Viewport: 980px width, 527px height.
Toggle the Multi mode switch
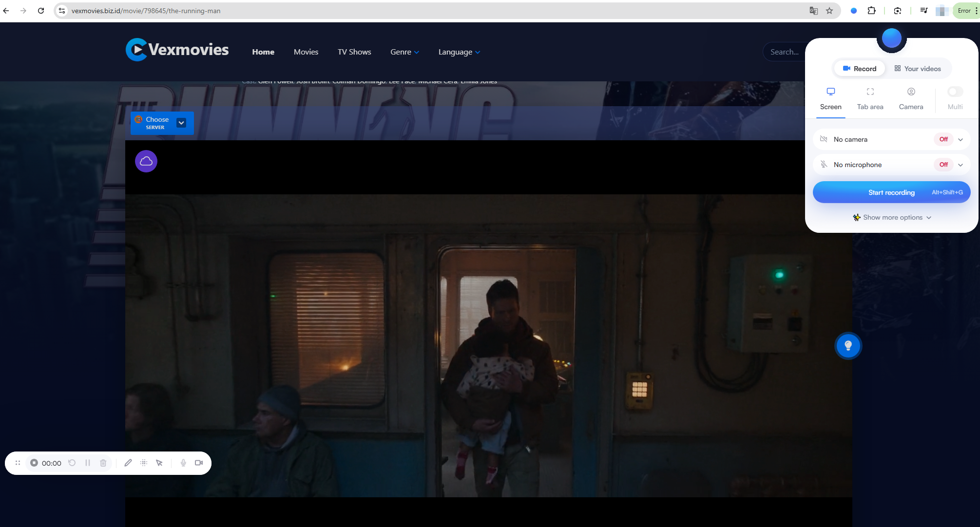(955, 92)
